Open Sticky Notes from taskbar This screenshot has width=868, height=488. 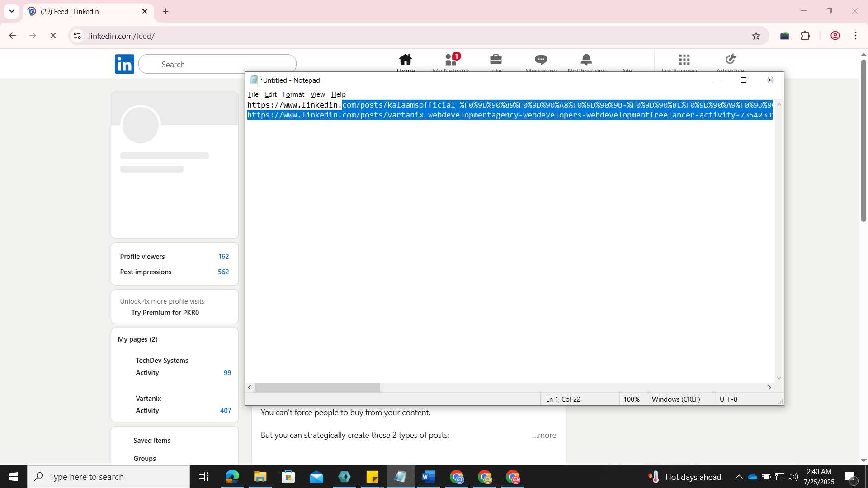point(372,477)
